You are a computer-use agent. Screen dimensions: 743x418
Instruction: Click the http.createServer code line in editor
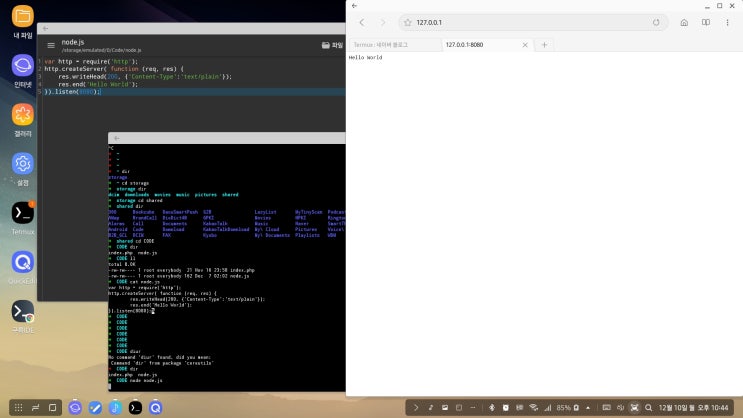coord(114,69)
